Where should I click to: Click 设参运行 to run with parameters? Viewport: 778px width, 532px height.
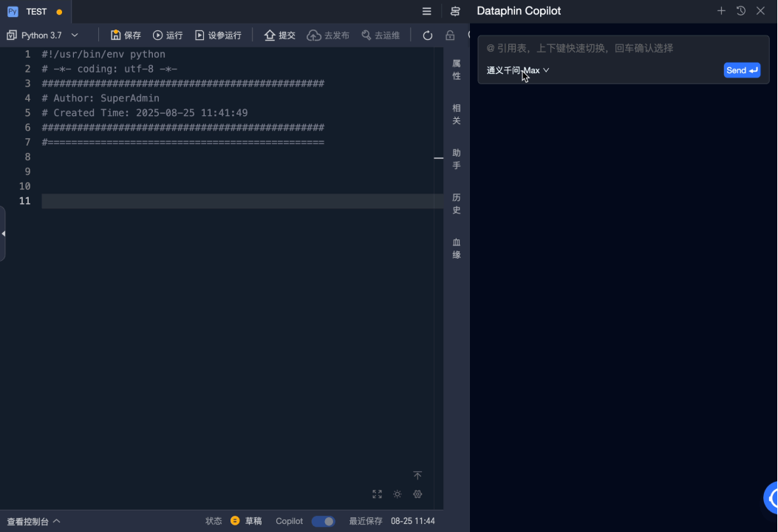218,35
